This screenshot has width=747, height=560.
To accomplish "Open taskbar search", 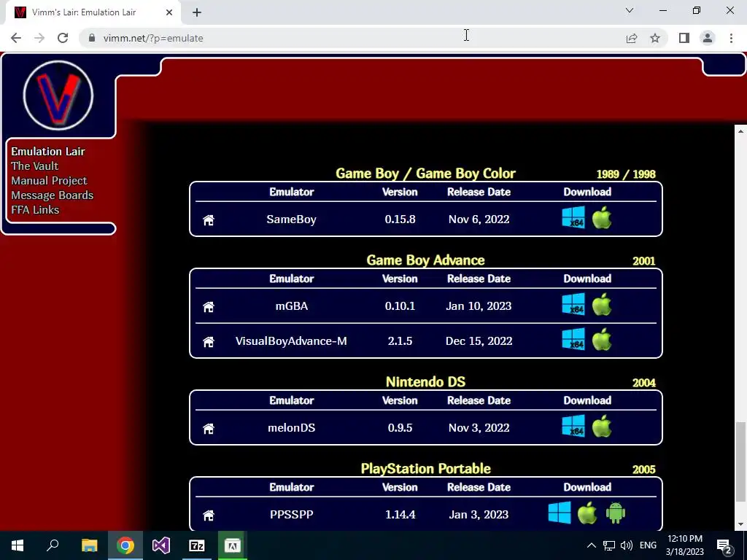I will pyautogui.click(x=53, y=545).
